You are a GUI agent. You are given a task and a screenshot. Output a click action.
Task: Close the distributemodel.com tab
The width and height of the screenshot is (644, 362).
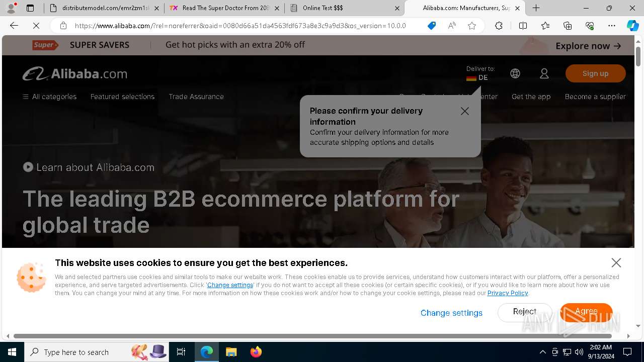[x=157, y=8]
